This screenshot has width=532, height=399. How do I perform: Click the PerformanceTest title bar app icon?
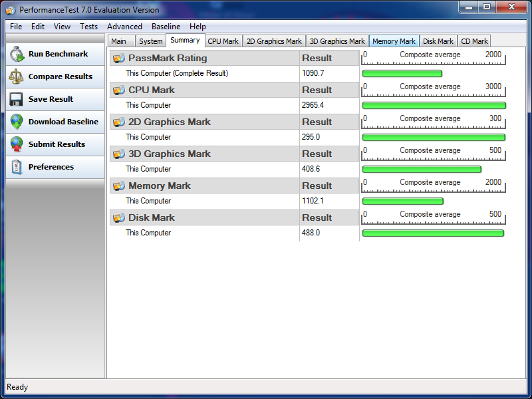coord(11,10)
